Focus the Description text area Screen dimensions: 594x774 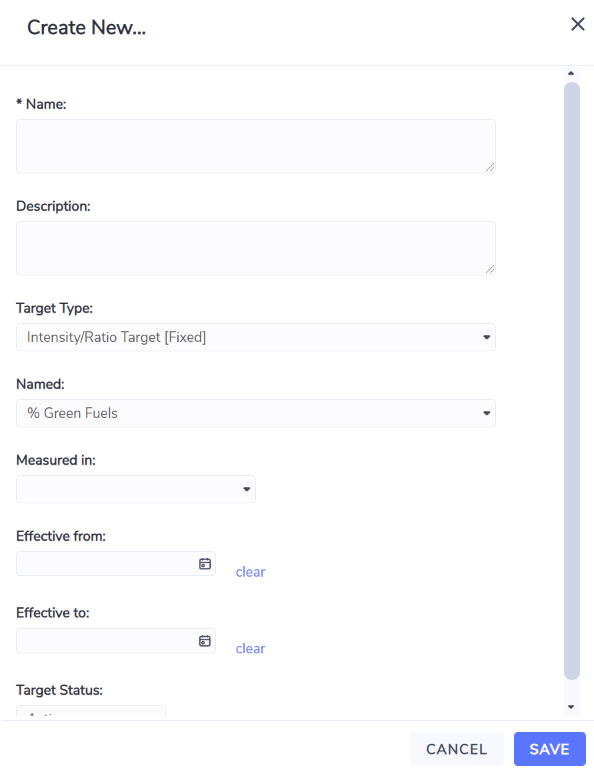(256, 248)
